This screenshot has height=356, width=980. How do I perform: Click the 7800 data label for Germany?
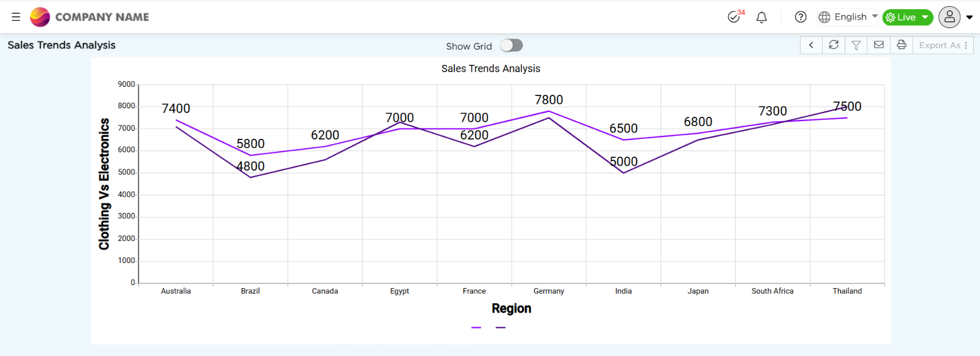[549, 100]
